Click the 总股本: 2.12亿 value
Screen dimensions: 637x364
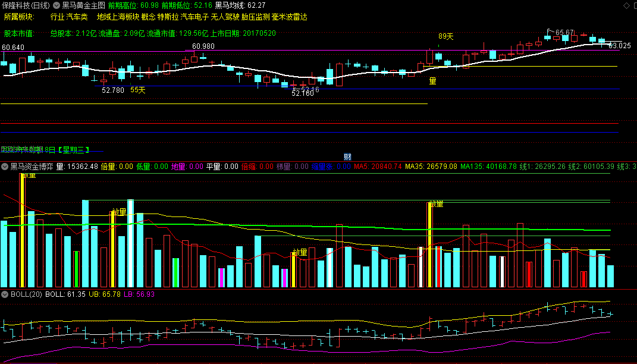[73, 33]
